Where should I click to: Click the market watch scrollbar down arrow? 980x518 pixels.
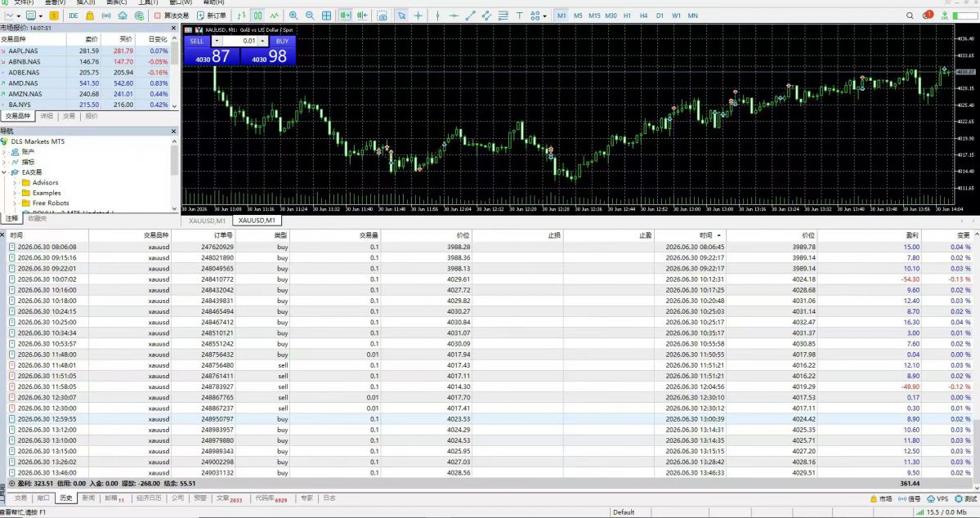point(174,105)
